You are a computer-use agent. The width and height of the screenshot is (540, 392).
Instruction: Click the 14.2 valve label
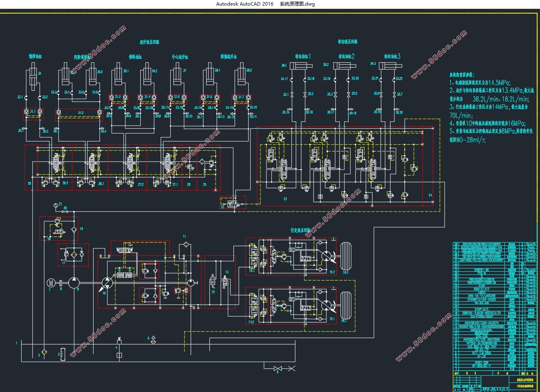click(251, 322)
